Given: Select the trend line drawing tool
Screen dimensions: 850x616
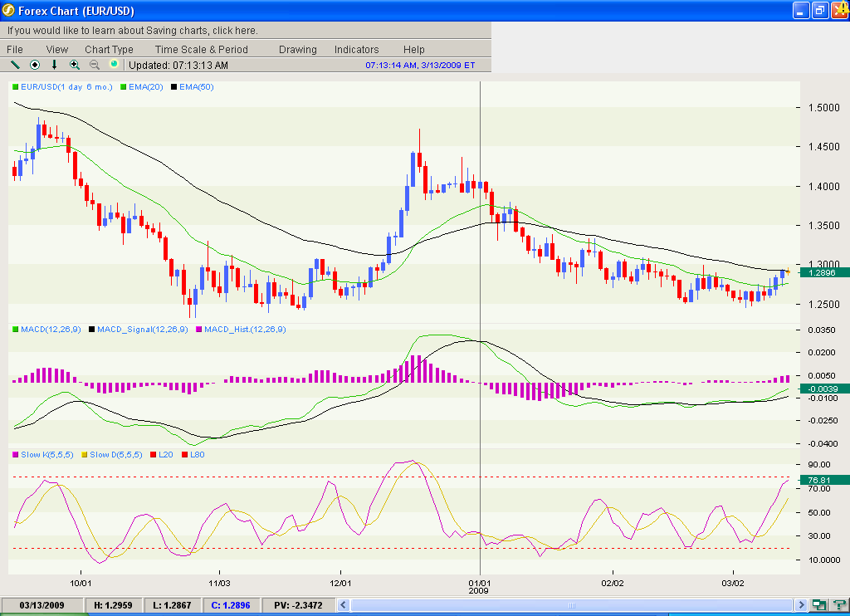Looking at the screenshot, I should point(15,65).
